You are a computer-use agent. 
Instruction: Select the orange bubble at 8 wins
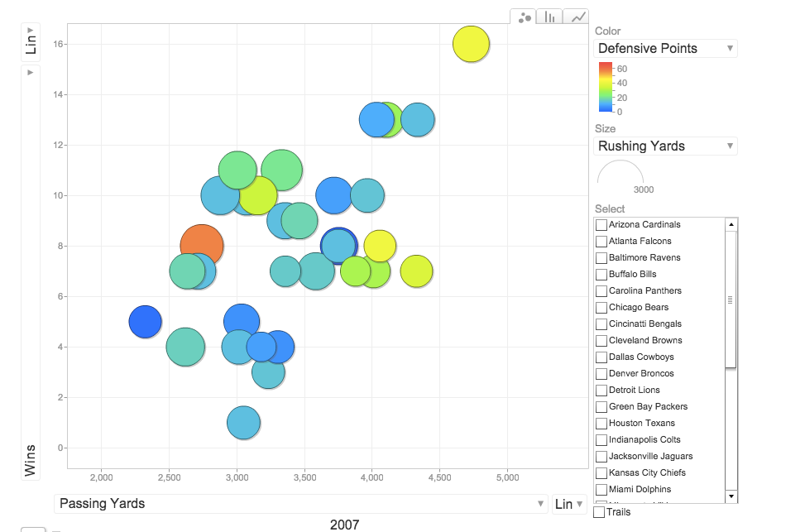tap(202, 247)
